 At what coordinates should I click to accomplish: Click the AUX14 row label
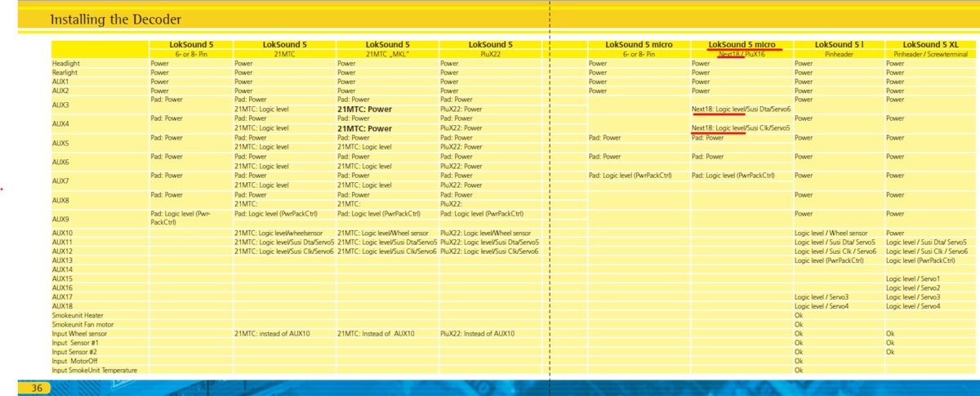point(63,269)
